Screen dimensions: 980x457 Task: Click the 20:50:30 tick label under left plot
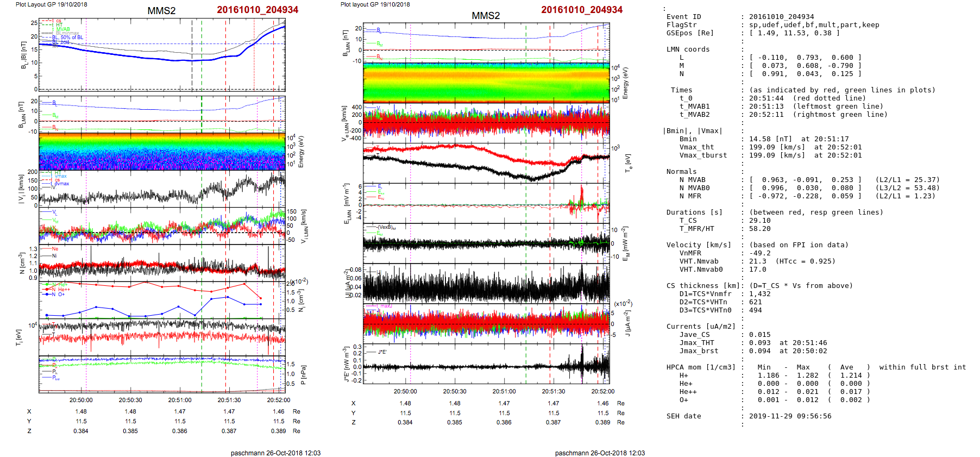(x=130, y=400)
